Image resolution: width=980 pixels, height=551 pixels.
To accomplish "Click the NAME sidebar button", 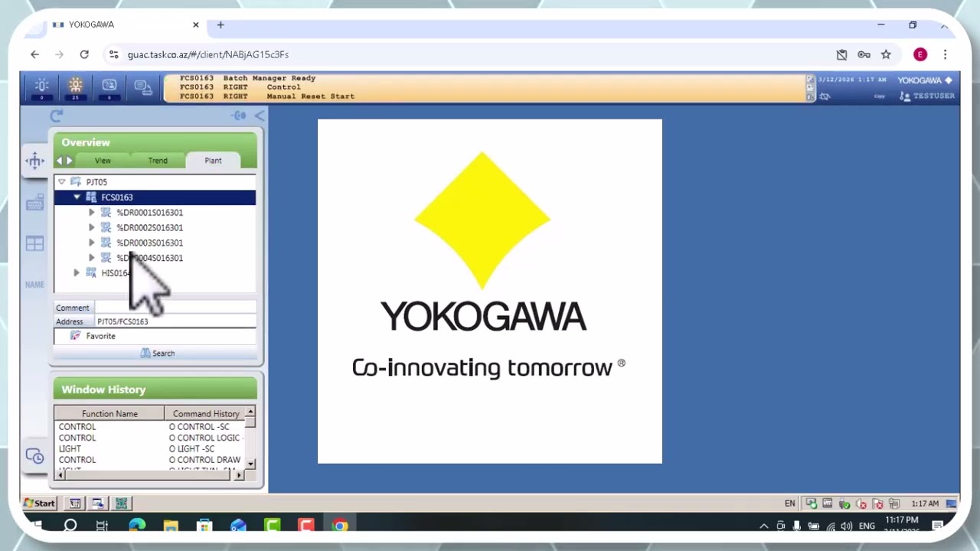I will pyautogui.click(x=34, y=285).
